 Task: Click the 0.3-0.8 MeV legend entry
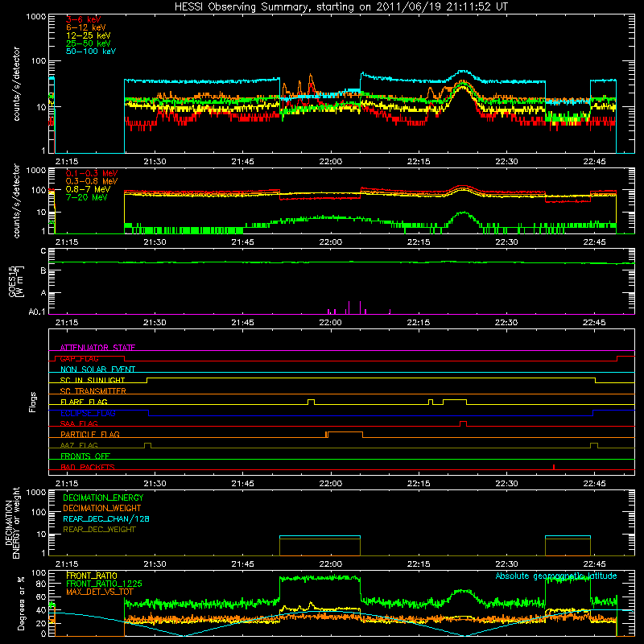click(92, 181)
